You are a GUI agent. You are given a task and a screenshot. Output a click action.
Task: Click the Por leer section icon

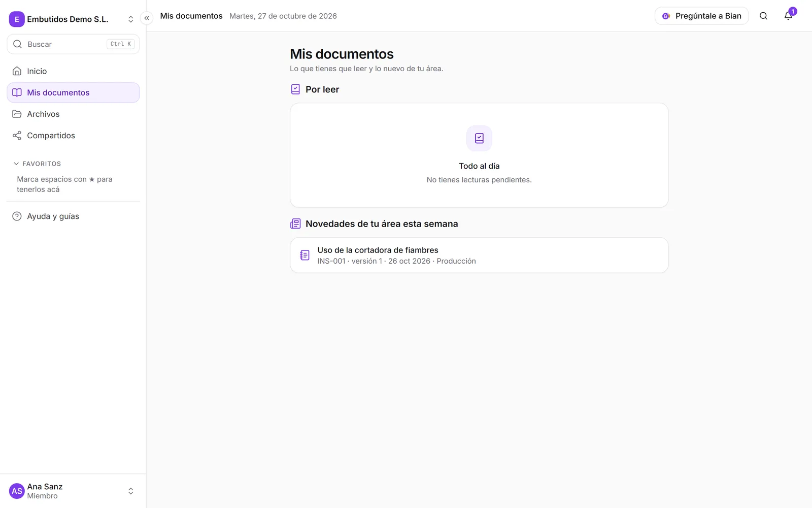[295, 89]
